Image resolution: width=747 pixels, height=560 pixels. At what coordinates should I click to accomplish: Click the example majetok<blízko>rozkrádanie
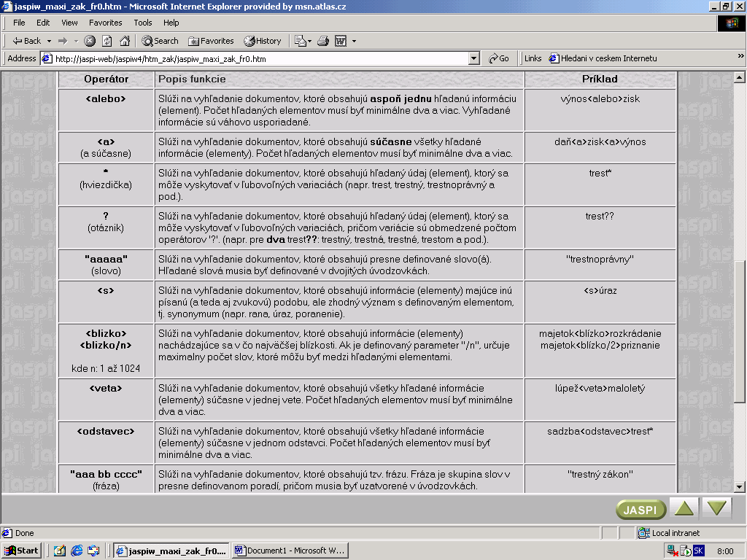600,333
